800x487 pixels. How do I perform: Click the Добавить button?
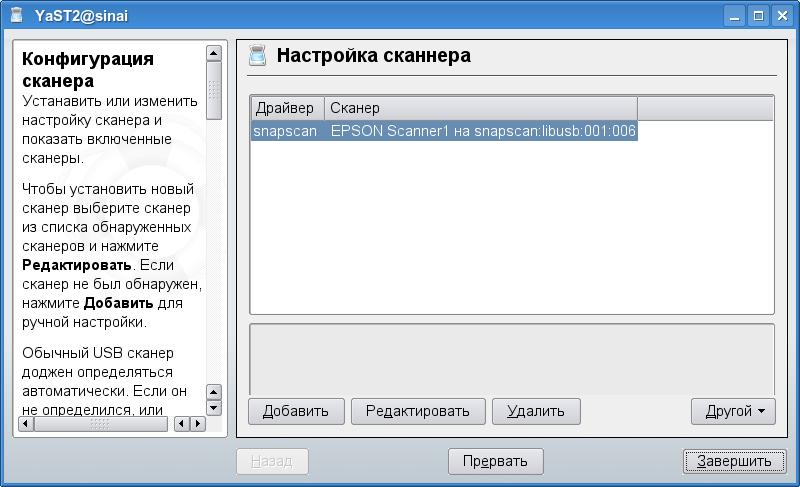[x=296, y=411]
